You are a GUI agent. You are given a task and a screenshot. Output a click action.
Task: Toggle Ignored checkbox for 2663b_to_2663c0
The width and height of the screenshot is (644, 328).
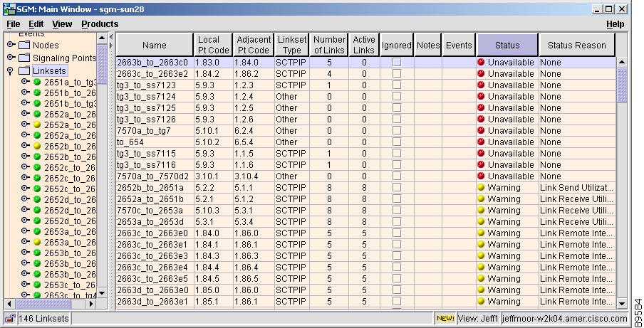click(397, 63)
